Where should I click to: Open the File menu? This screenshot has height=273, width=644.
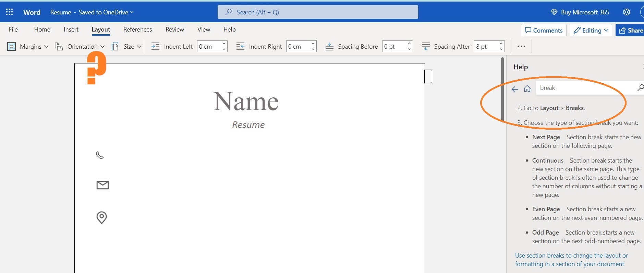(x=13, y=29)
